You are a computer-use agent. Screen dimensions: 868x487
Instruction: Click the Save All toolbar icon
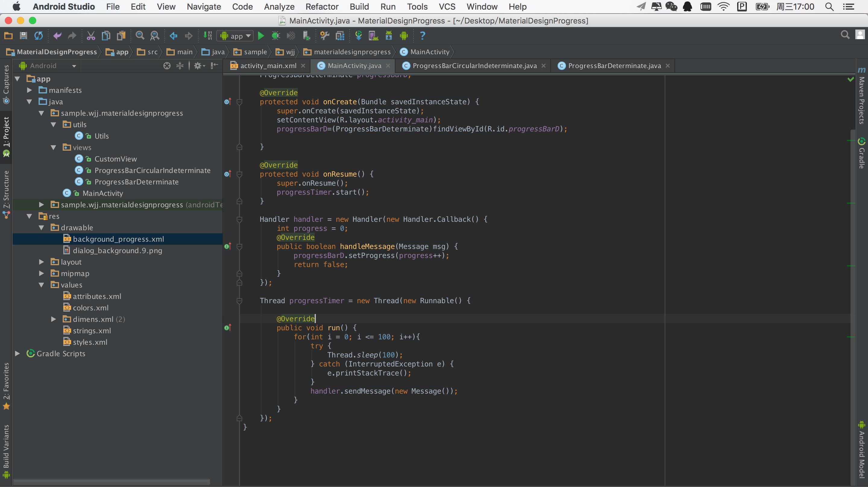pos(23,36)
